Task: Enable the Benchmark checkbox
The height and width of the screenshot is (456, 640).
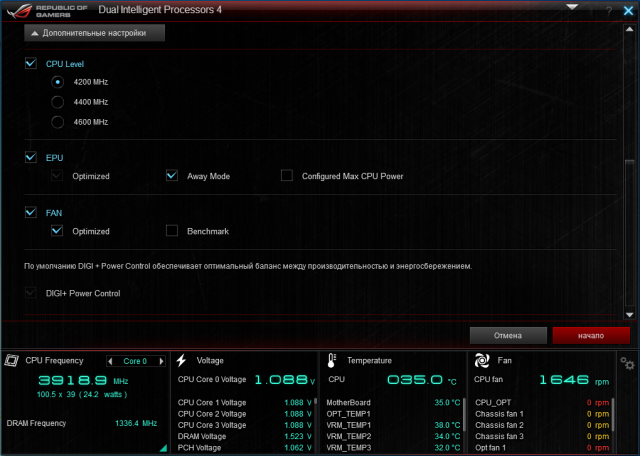Action: (172, 231)
